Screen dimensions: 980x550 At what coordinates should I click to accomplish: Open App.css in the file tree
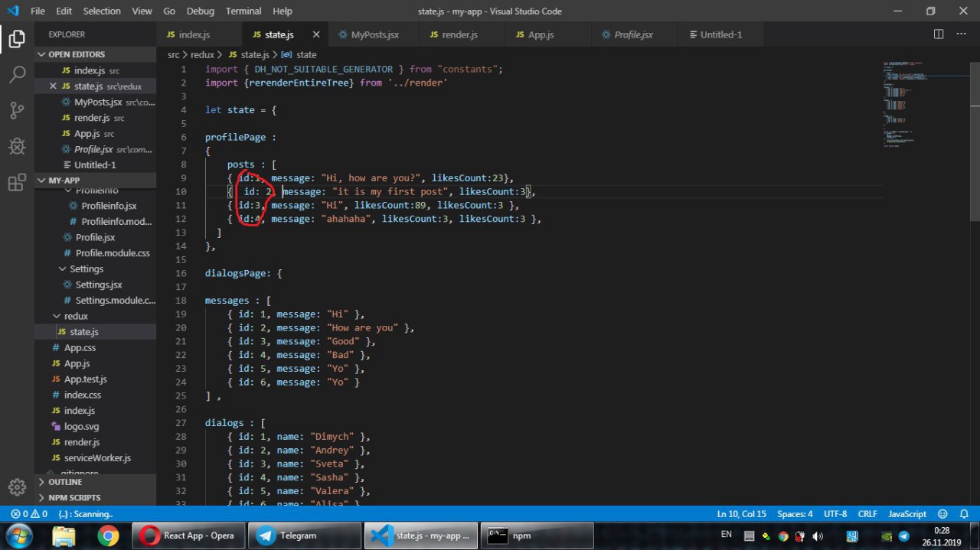pyautogui.click(x=80, y=348)
